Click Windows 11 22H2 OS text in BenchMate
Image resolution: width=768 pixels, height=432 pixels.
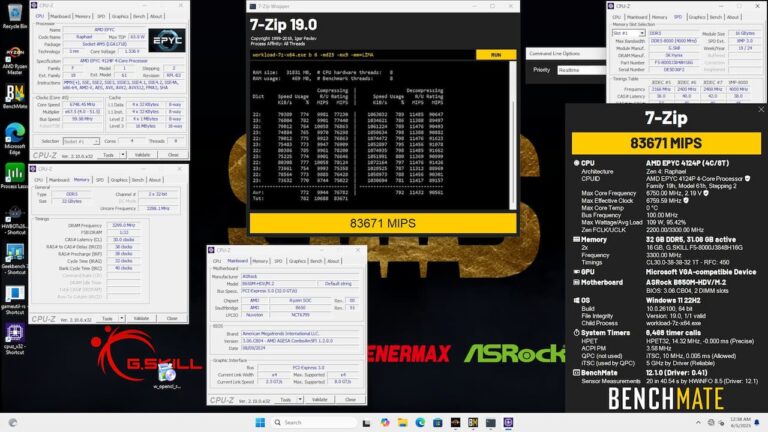(673, 300)
